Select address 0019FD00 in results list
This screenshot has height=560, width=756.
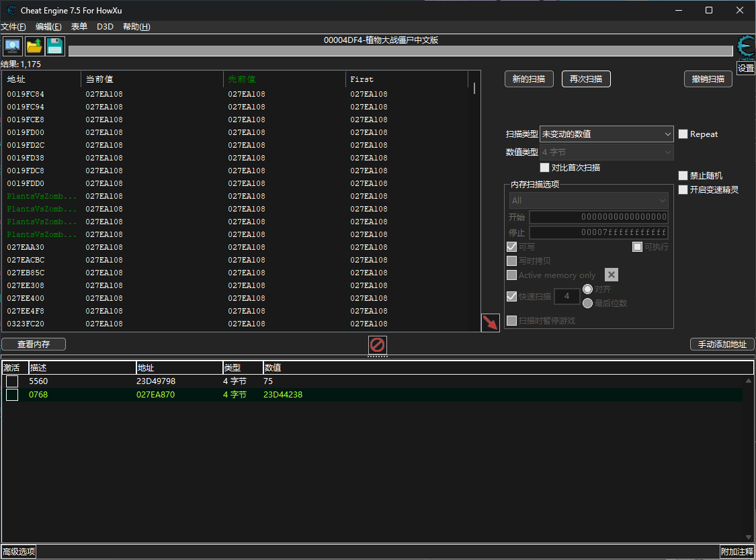pos(26,132)
